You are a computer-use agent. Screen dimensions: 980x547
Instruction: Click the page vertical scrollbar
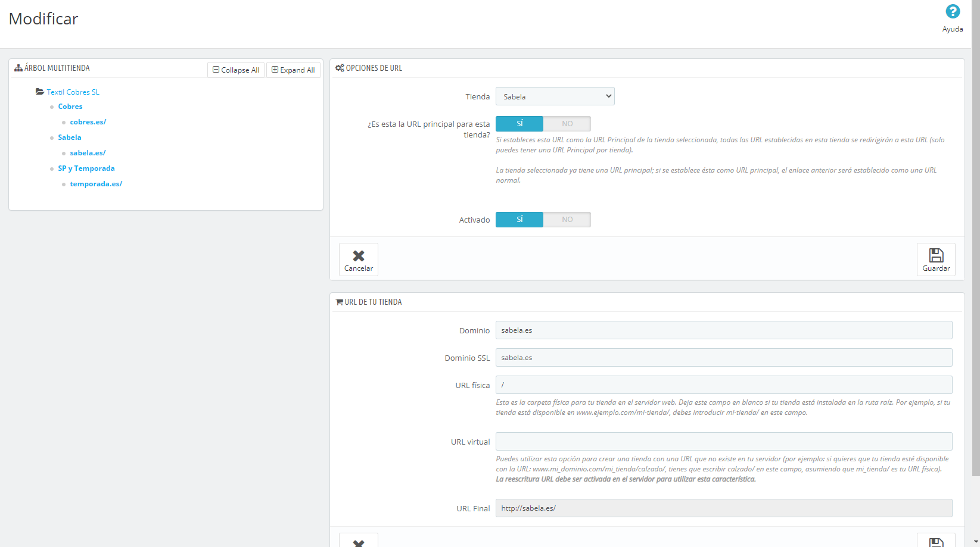coord(976,238)
